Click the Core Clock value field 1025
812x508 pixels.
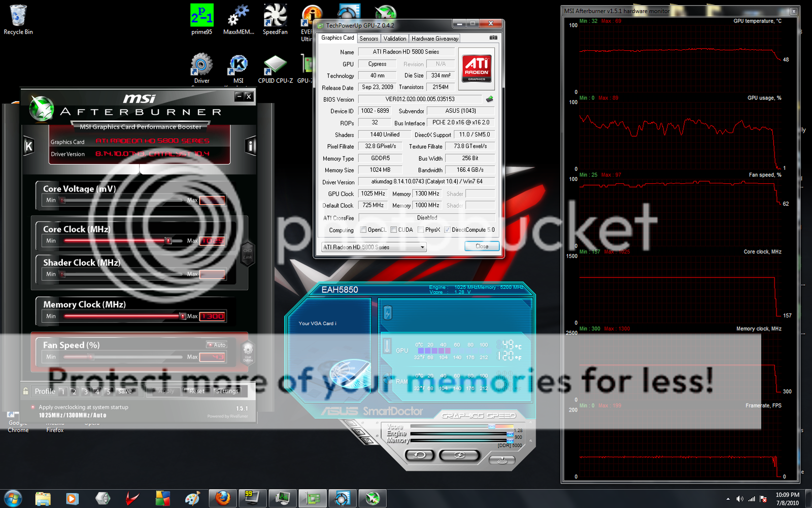212,241
